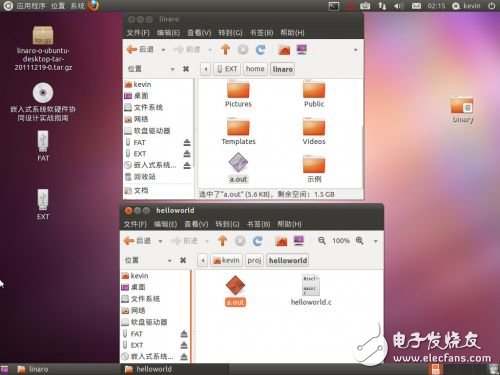Open toolbar overflow arrow in linaro window
This screenshot has height=375, width=500.
tap(356, 50)
